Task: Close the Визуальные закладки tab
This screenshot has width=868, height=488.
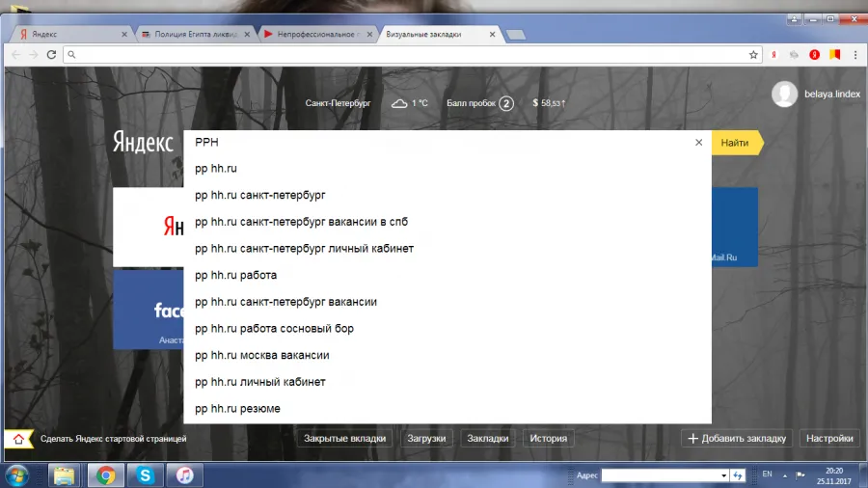Action: [492, 35]
